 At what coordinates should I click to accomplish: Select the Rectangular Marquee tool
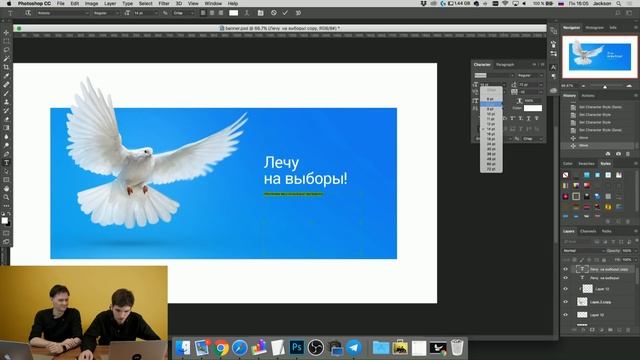point(6,41)
